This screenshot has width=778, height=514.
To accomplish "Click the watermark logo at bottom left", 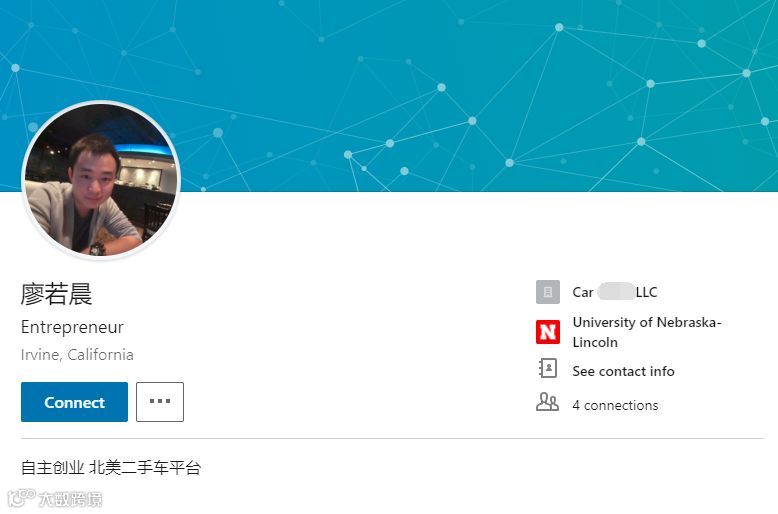I will point(55,499).
